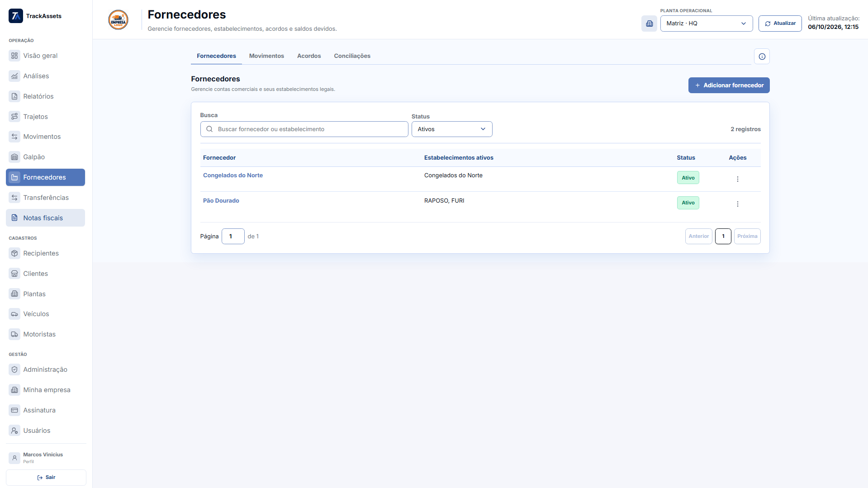This screenshot has height=488, width=868.
Task: Click the Página number input field
Action: (233, 237)
